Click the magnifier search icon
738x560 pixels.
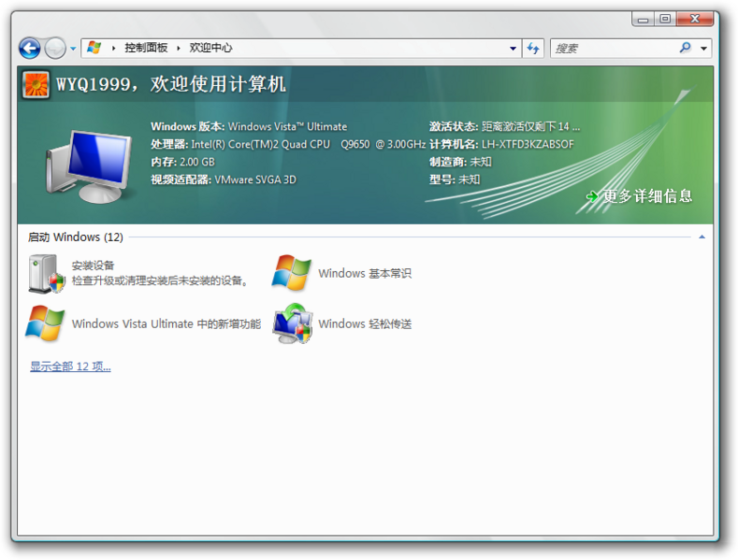(x=686, y=48)
